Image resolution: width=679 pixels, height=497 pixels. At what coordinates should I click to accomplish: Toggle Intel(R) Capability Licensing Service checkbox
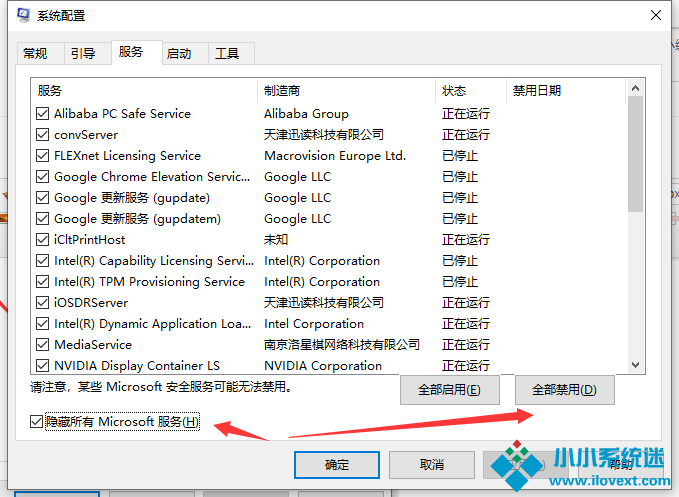(x=42, y=261)
